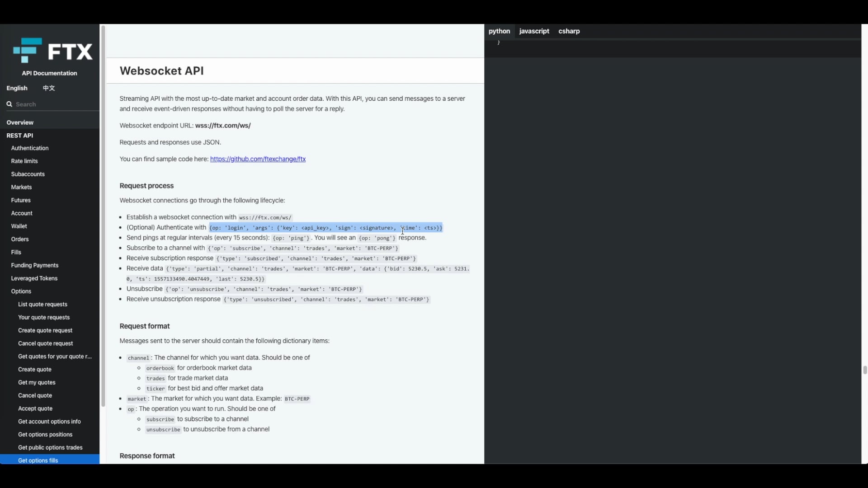Viewport: 868px width, 488px height.
Task: Open Get public options trades entry
Action: (x=50, y=448)
